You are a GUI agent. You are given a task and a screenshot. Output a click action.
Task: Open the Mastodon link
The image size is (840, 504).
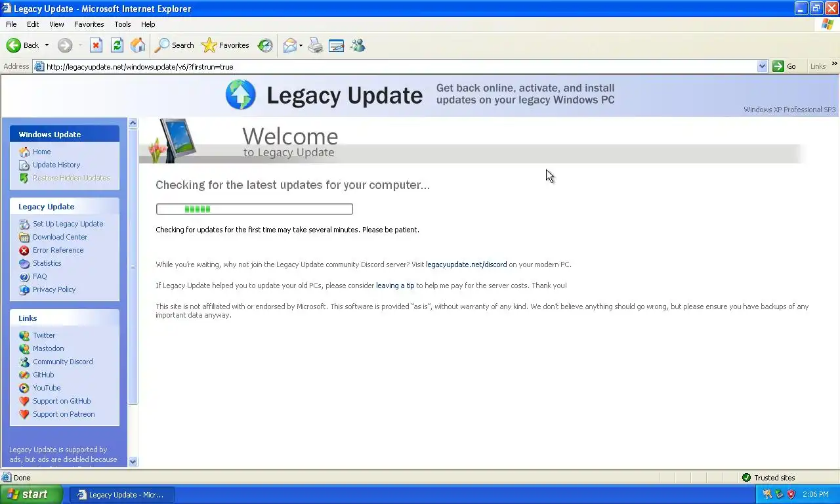pos(49,348)
